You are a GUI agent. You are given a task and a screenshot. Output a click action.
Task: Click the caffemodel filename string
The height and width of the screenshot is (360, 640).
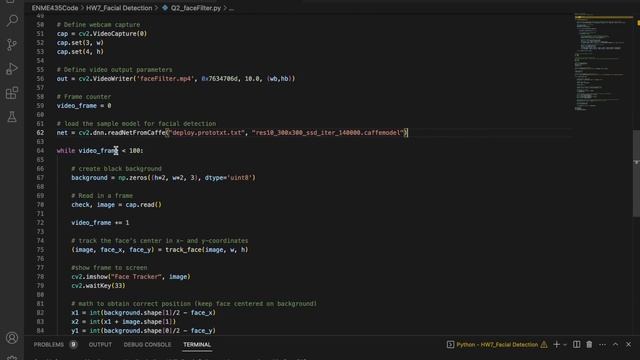coord(328,133)
